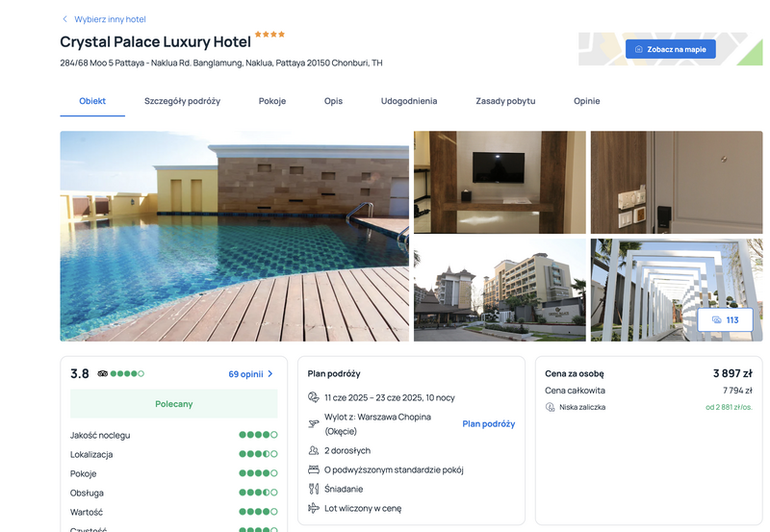Click the Niska zaliczka deposit icon
This screenshot has height=532, width=770.
point(550,407)
